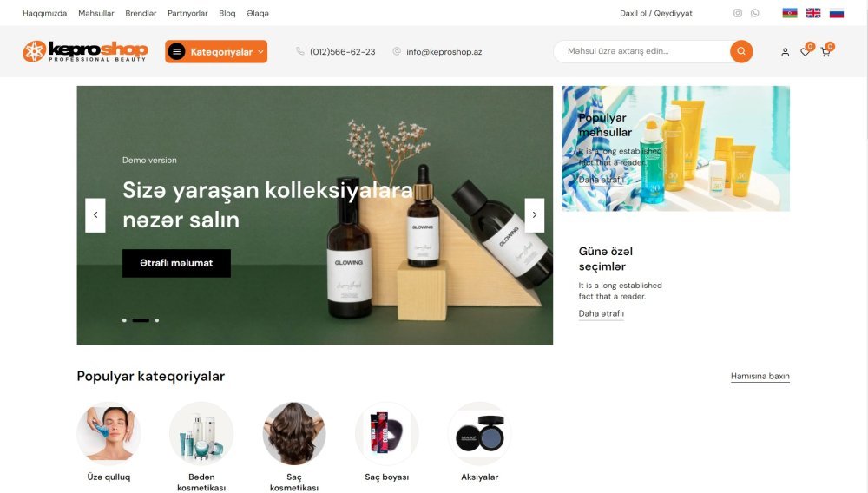
Task: Open the shopping cart icon
Action: 825,52
